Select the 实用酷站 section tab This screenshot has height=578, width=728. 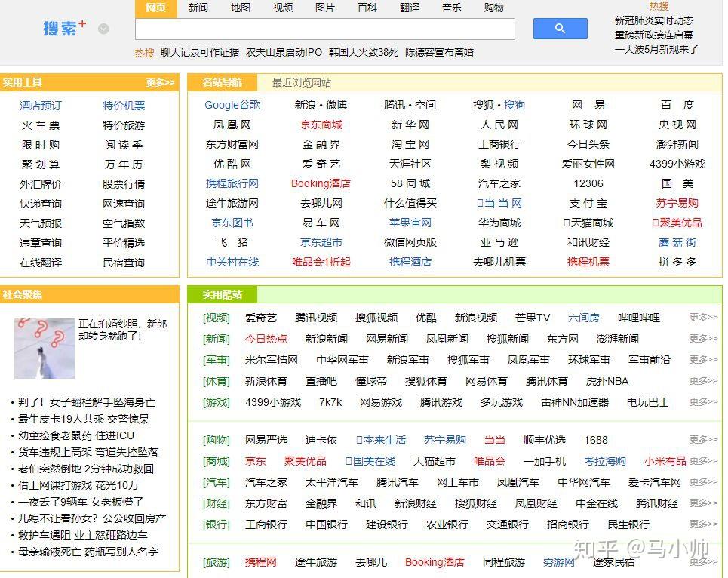[222, 294]
